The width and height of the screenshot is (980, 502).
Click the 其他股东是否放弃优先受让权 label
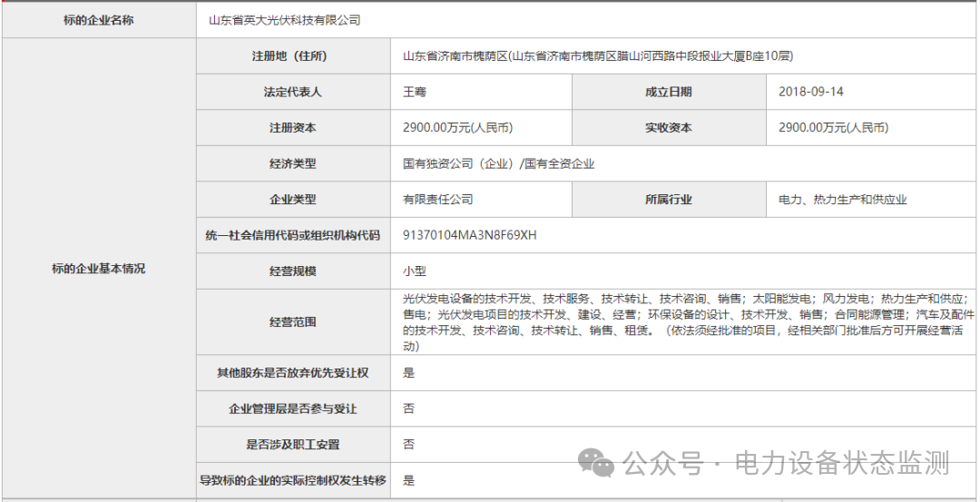(x=292, y=373)
